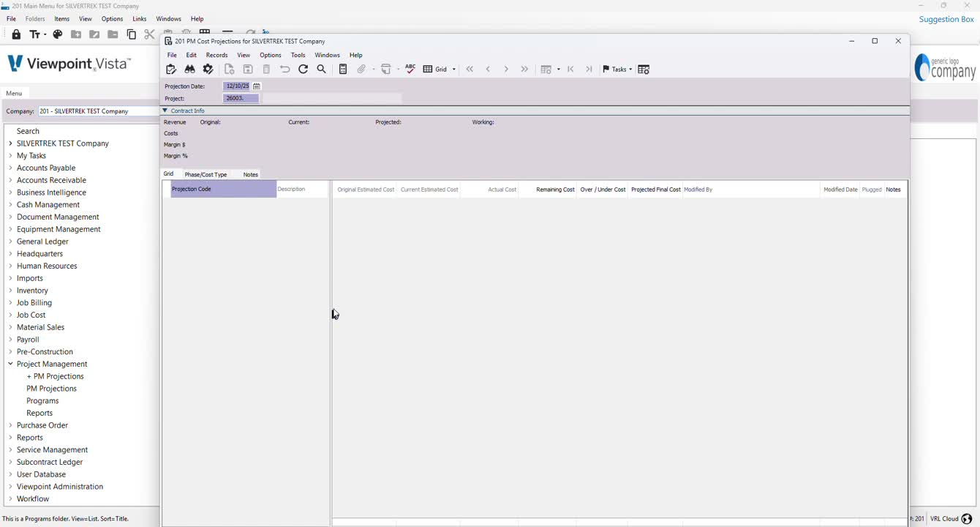Click the save record disk icon

coord(248,70)
